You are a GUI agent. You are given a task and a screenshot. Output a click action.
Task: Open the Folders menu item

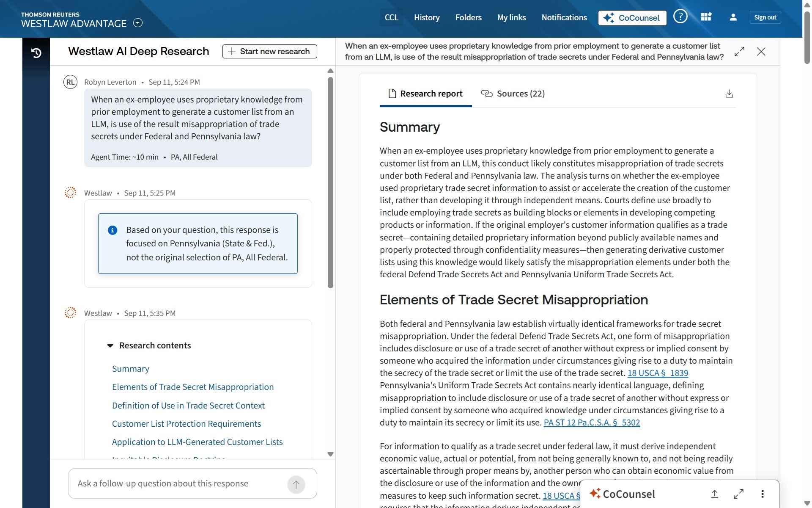click(468, 18)
